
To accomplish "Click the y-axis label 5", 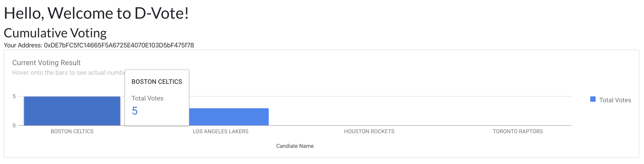I will 14,97.
